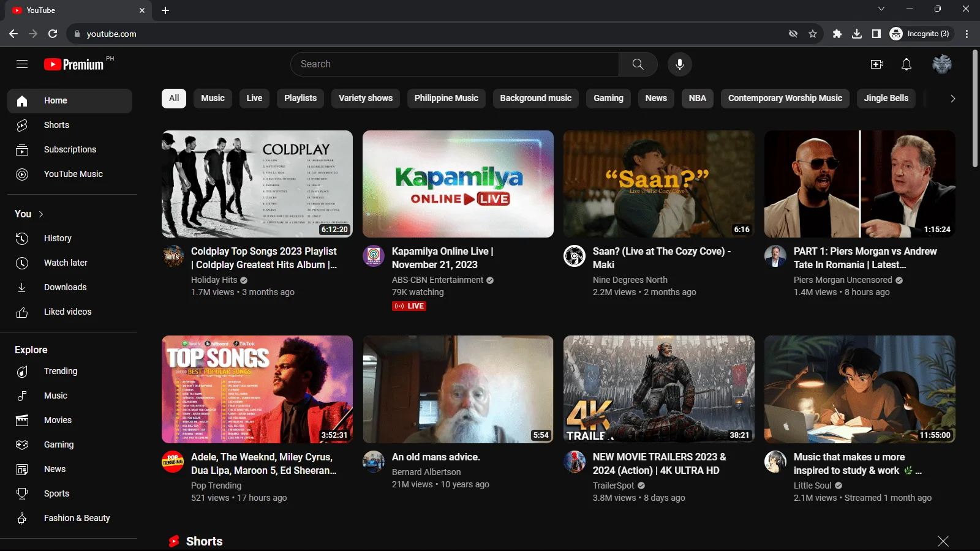Go to Home in sidebar
Screen dimensions: 980x551
point(70,100)
